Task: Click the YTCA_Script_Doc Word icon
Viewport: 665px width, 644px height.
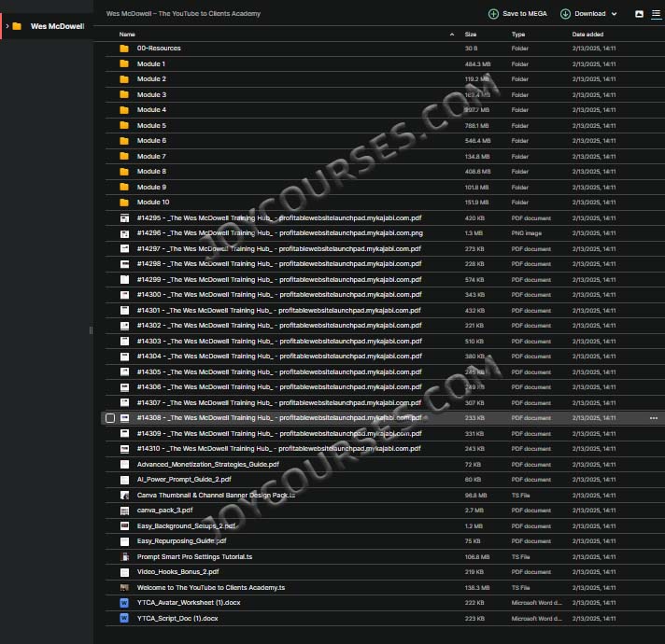Action: point(124,619)
